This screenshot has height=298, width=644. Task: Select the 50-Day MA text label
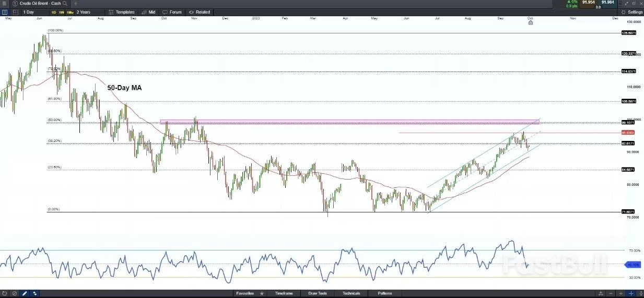[x=124, y=88]
